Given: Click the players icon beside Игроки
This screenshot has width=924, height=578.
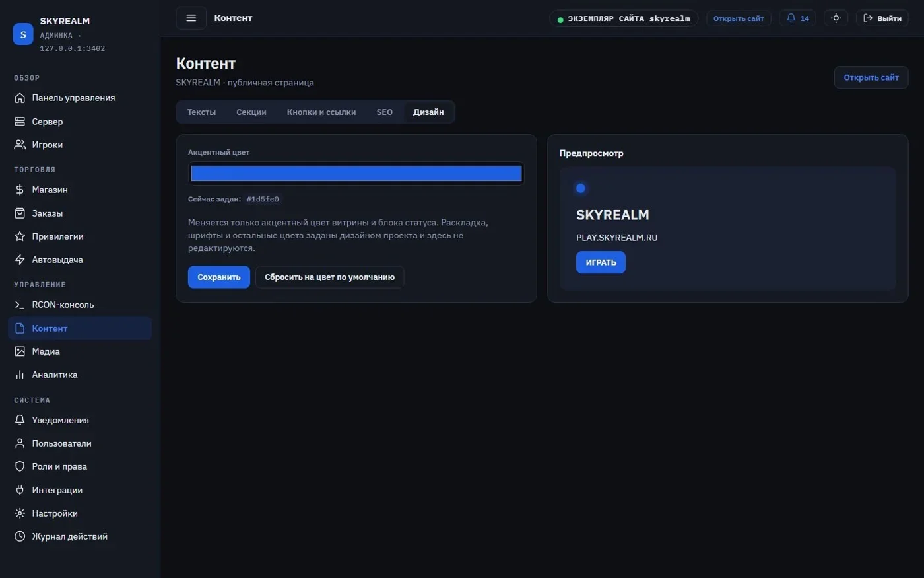Looking at the screenshot, I should [x=20, y=145].
